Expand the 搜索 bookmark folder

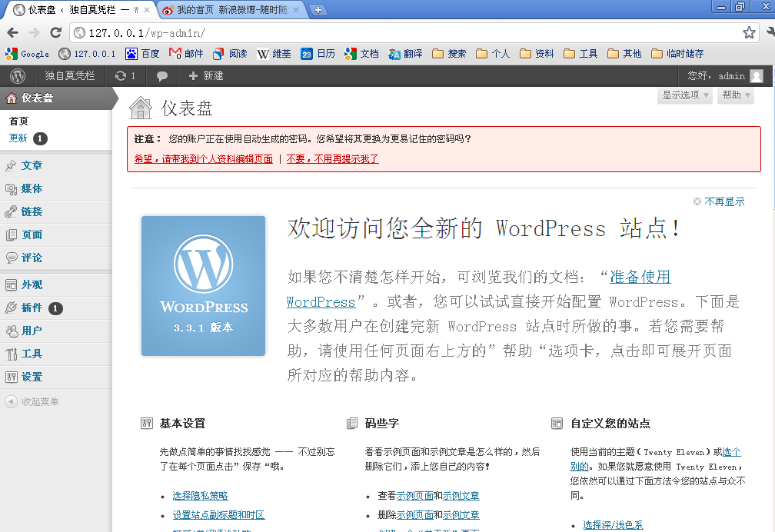pyautogui.click(x=449, y=53)
